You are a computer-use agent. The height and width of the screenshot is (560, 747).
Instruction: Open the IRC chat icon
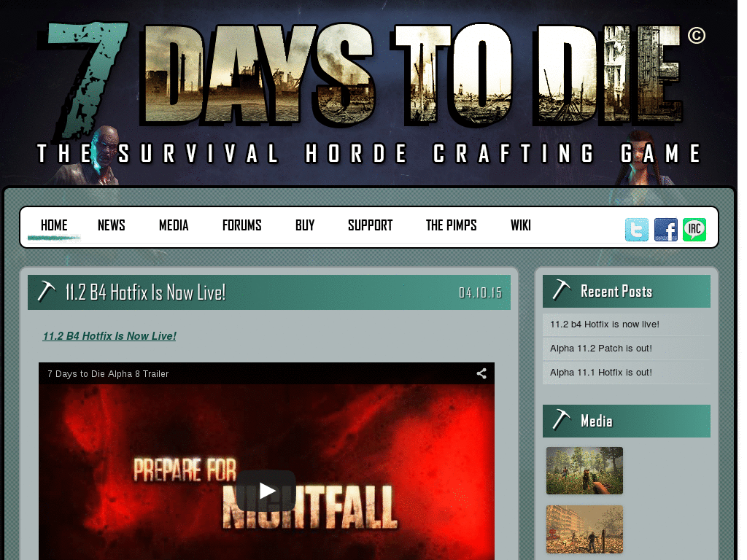[x=694, y=230]
